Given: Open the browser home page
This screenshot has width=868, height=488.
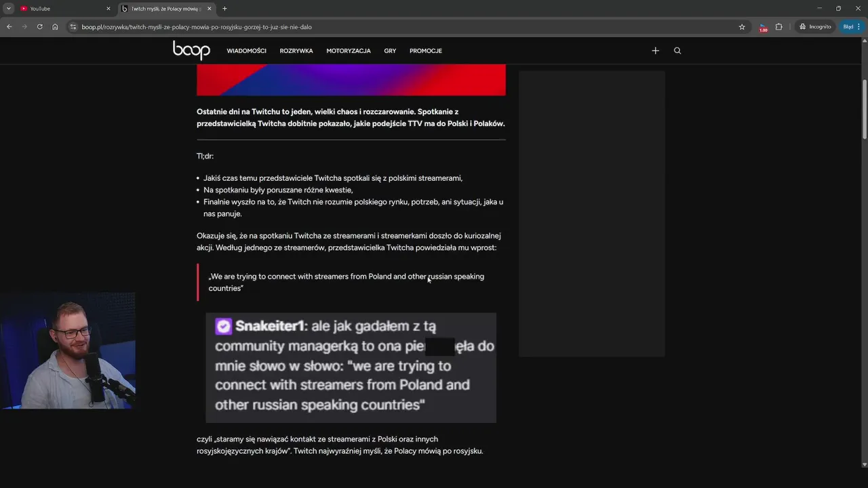Looking at the screenshot, I should (x=55, y=27).
